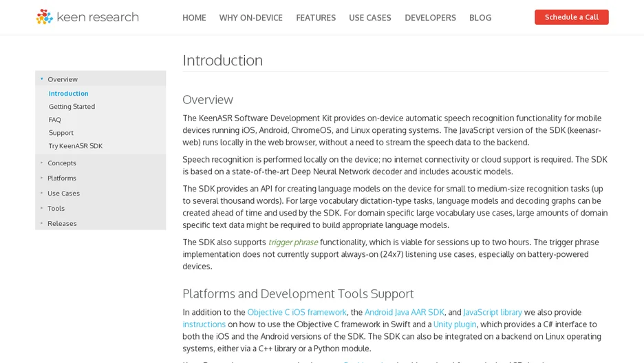Viewport: 644px width, 363px height.
Task: Open USE CASES in top navigation
Action: click(370, 18)
